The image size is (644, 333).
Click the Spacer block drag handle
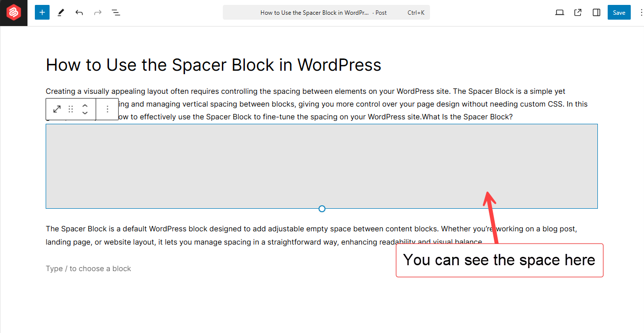coord(70,109)
